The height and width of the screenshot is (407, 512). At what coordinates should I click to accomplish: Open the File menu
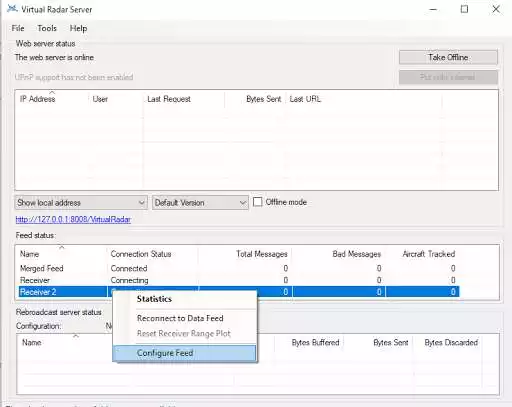click(18, 28)
